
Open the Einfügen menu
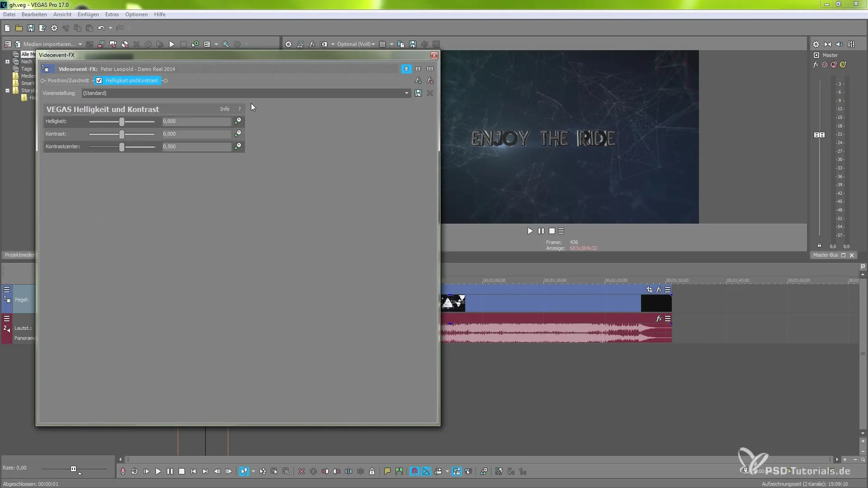tap(88, 14)
